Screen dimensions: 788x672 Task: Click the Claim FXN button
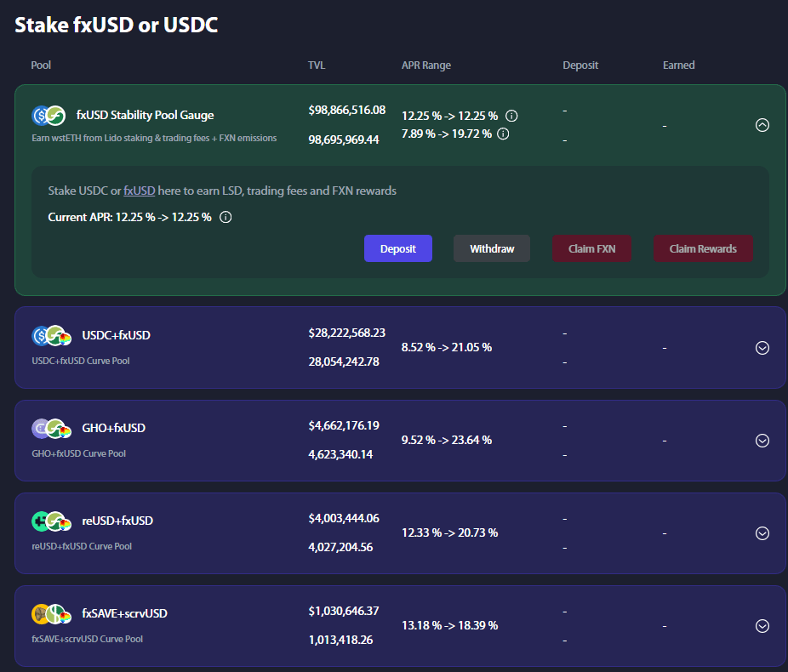click(592, 248)
